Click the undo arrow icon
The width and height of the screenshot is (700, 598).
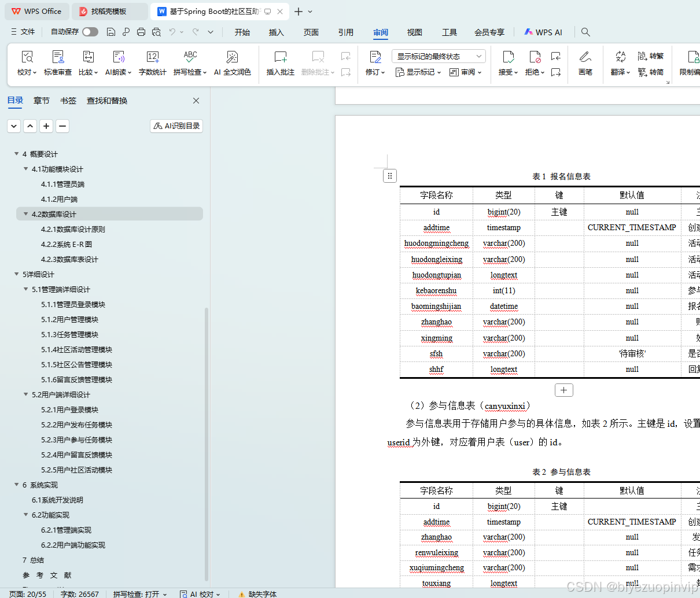coord(172,32)
